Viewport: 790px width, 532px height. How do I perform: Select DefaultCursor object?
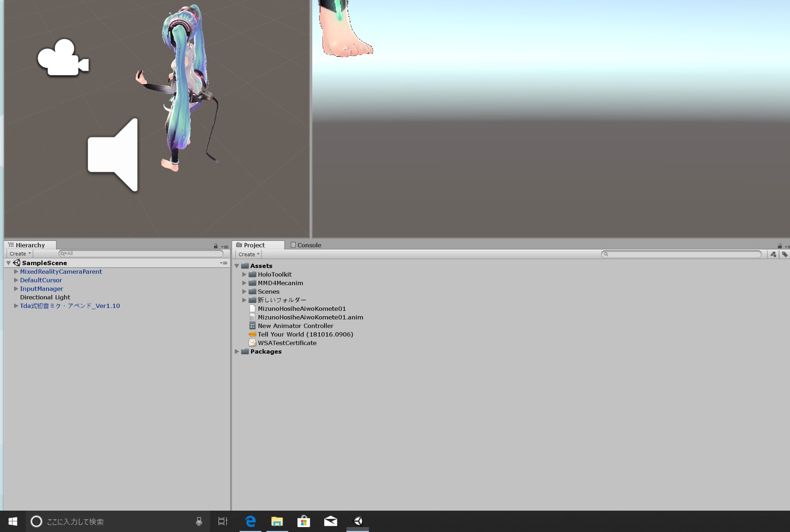coord(41,280)
